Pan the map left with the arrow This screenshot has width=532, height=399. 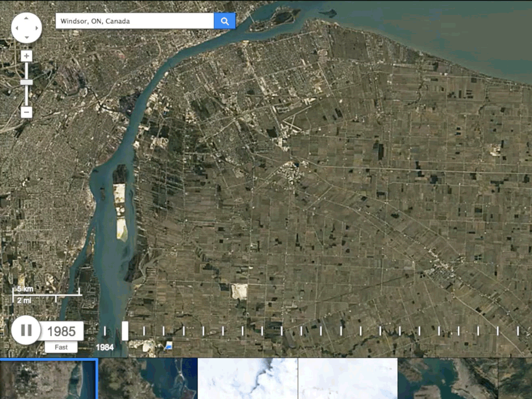[x=16, y=27]
